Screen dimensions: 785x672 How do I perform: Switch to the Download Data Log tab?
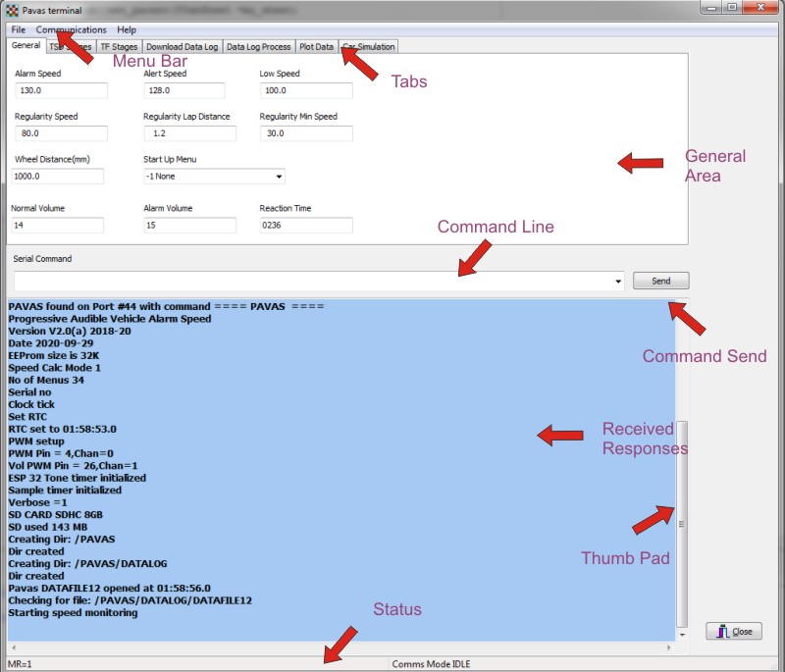tap(182, 47)
